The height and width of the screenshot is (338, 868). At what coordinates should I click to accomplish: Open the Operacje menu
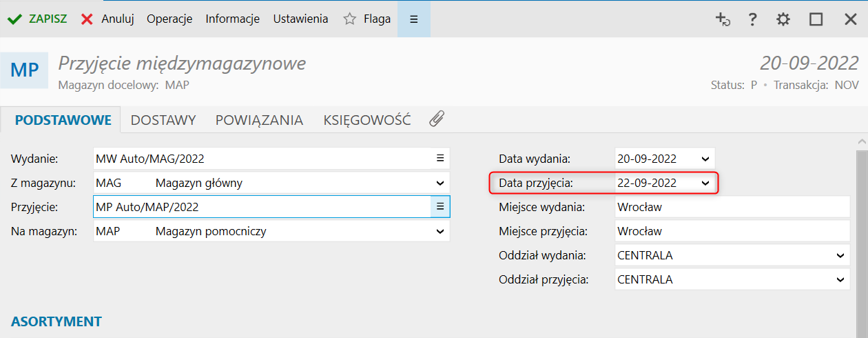(x=169, y=19)
